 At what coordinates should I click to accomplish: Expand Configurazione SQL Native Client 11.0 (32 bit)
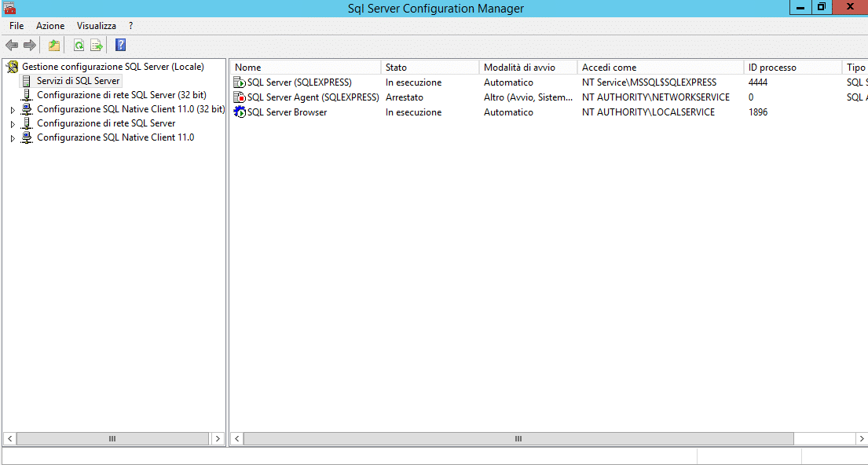pyautogui.click(x=13, y=110)
